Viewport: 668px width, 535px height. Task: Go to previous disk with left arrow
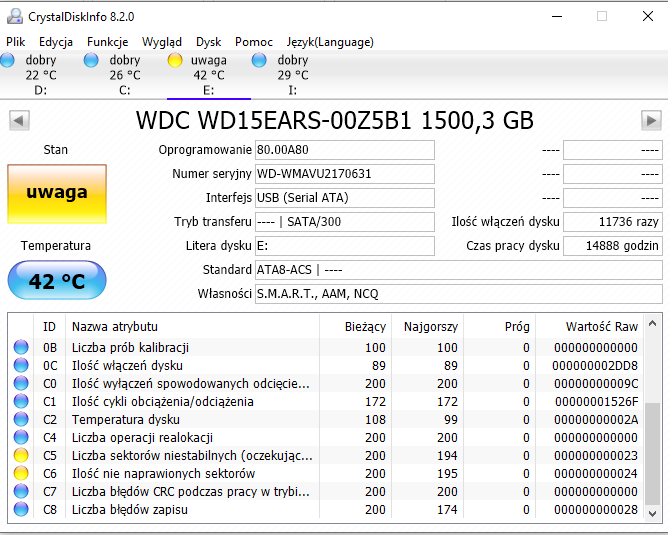tap(19, 121)
